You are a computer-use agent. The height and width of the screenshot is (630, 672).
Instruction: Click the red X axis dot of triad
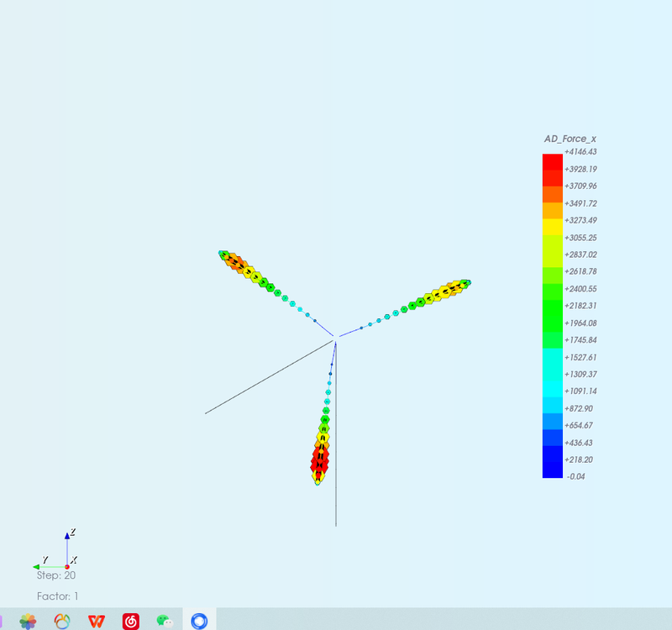pos(67,567)
